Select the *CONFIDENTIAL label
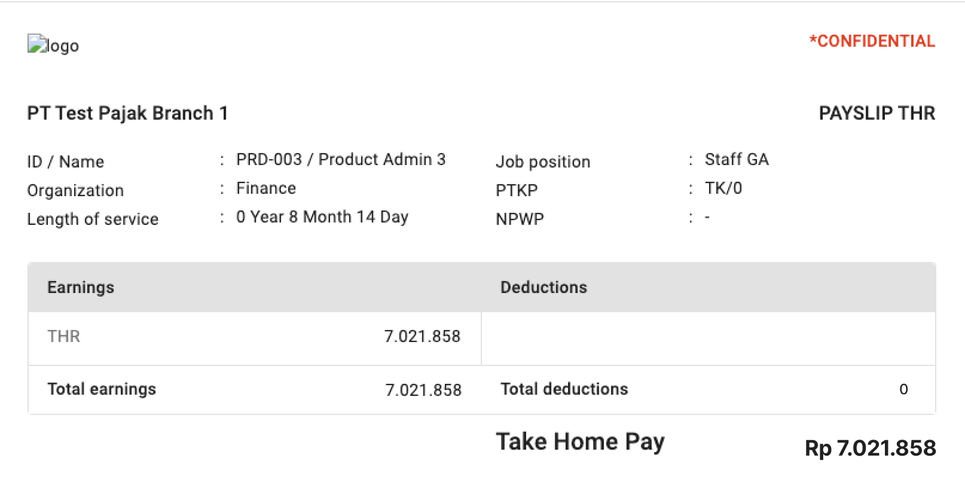 [x=872, y=41]
